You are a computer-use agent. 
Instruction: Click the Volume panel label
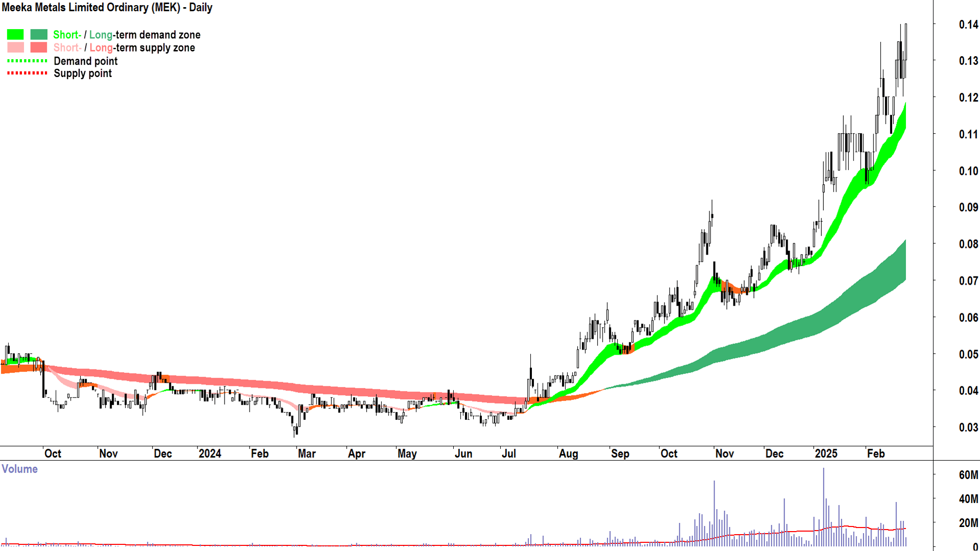pyautogui.click(x=19, y=469)
